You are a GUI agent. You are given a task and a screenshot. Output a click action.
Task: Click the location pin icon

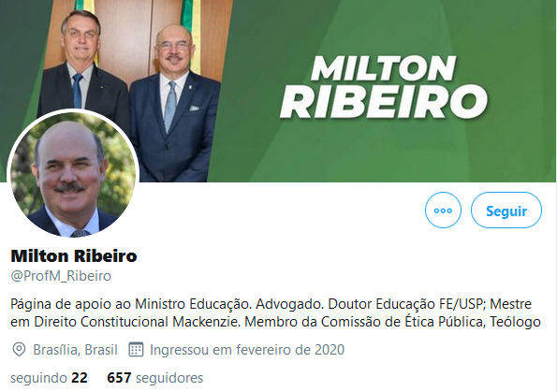click(x=19, y=350)
